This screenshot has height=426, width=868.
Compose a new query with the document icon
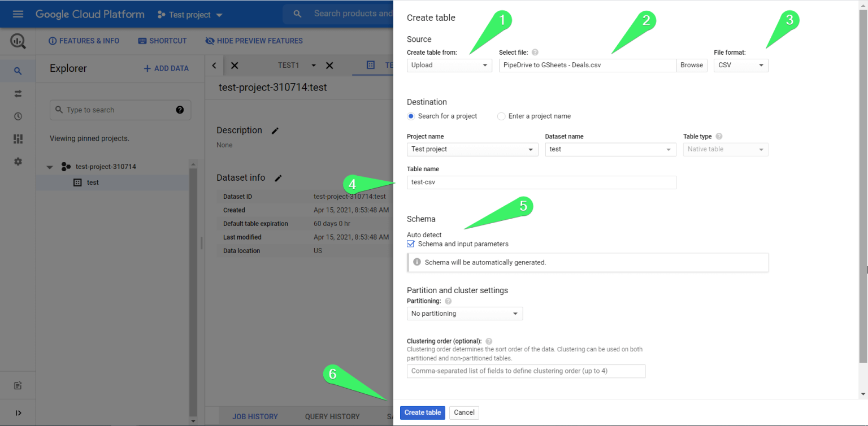click(18, 385)
